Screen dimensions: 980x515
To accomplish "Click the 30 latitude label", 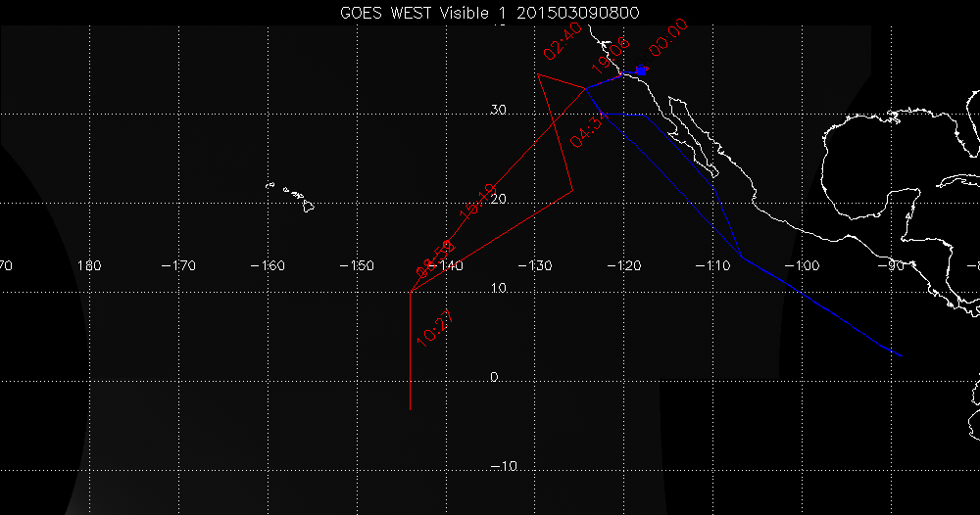I will click(x=498, y=110).
